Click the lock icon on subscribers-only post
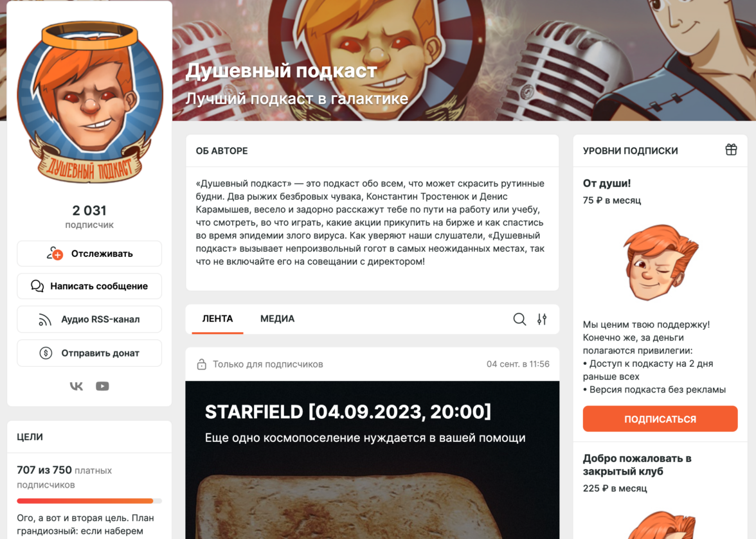 tap(202, 364)
